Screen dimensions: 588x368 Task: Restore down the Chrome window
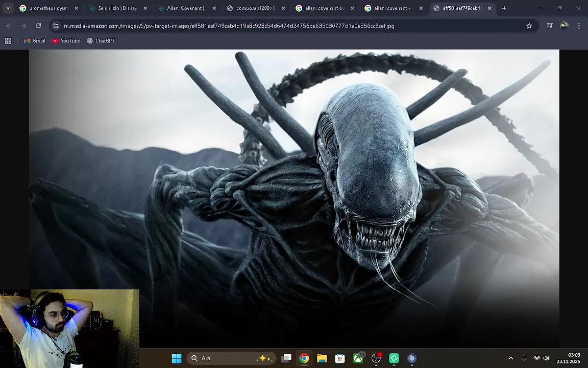pos(559,8)
